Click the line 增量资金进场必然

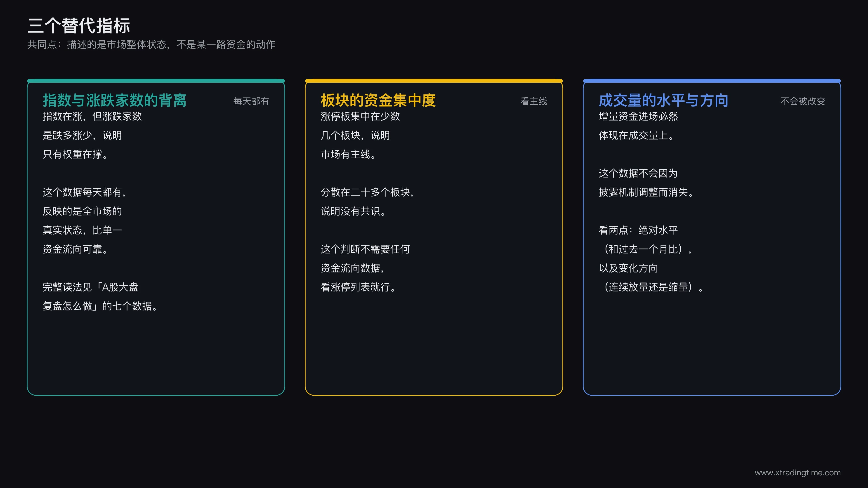638,117
